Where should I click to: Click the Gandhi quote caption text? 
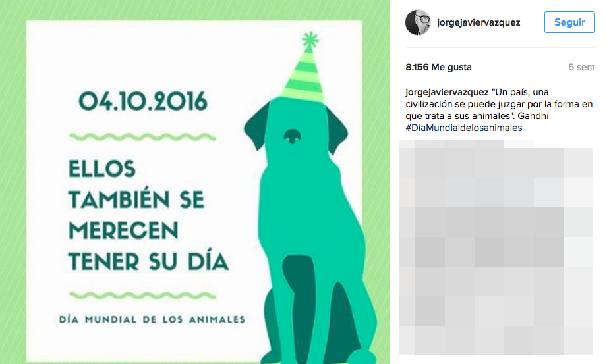pos(500,104)
